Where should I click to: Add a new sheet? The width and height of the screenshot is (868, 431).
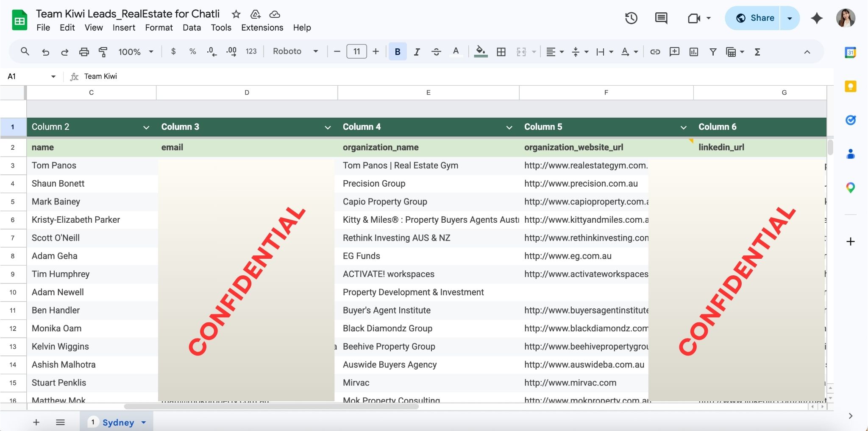coord(36,422)
